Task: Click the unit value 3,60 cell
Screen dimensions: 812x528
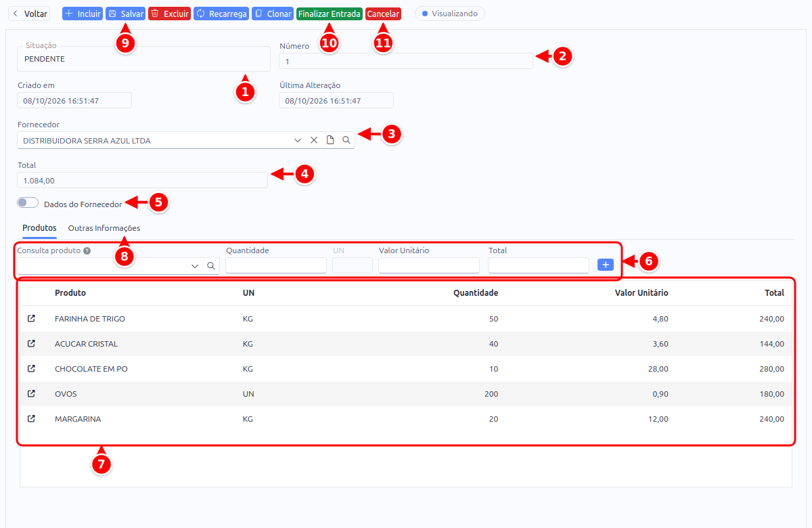Action: [x=660, y=343]
